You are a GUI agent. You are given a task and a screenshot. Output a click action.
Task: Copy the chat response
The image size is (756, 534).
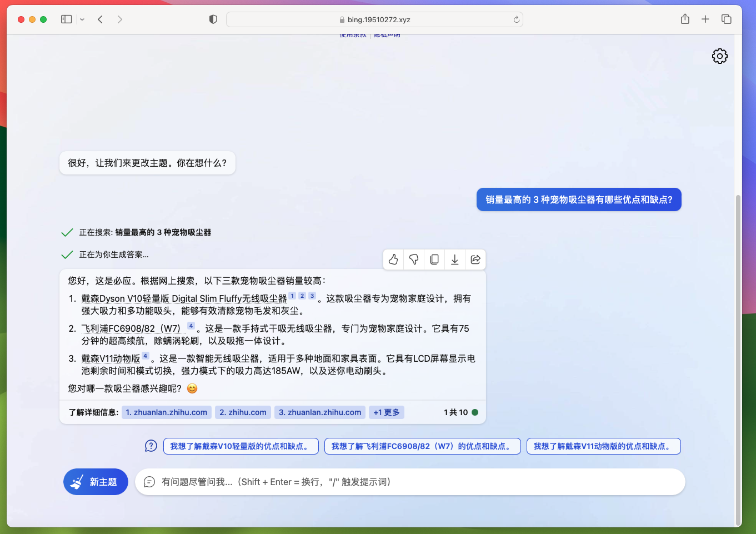tap(434, 259)
